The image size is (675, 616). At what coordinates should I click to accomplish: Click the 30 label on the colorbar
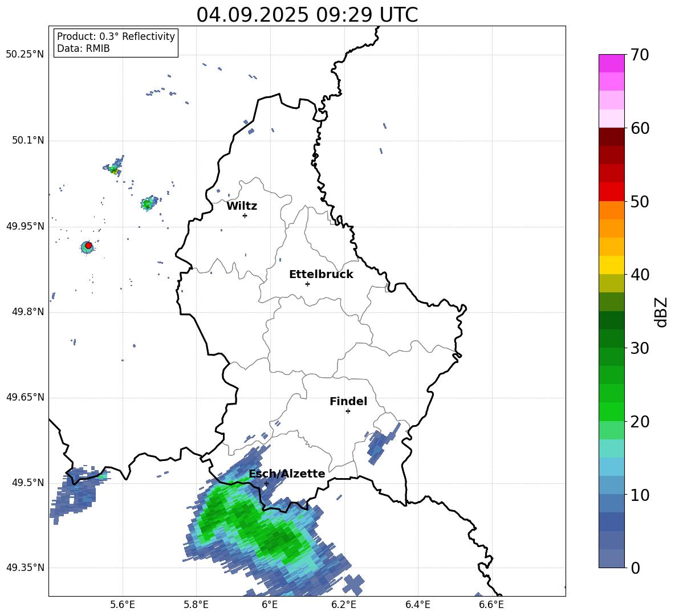point(640,348)
